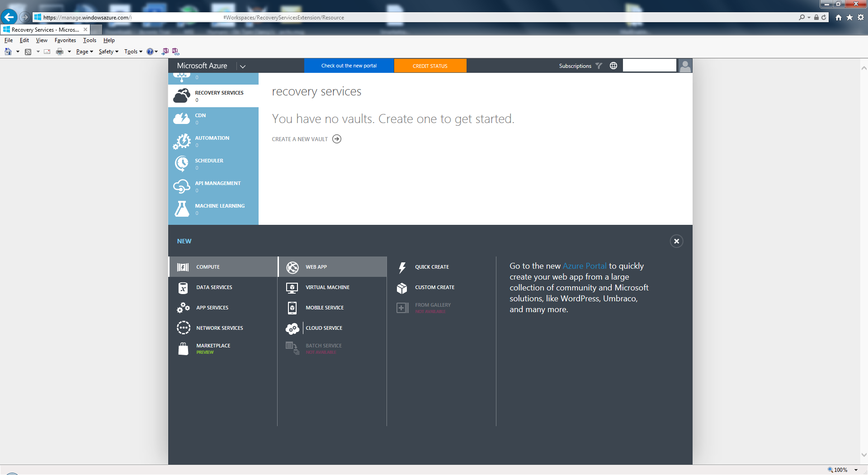Expand address bar search dropdown arrow
Viewport: 868px width, 475px height.
809,17
